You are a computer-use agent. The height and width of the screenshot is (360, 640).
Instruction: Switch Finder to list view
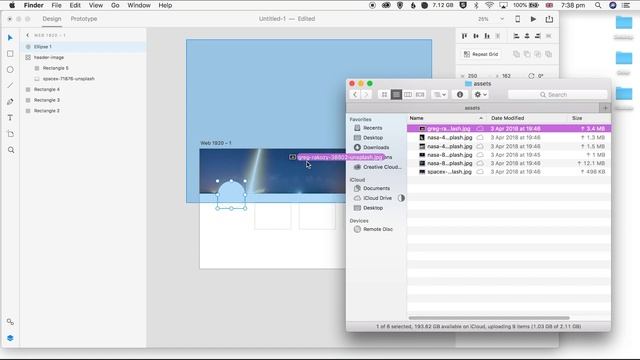pos(396,94)
